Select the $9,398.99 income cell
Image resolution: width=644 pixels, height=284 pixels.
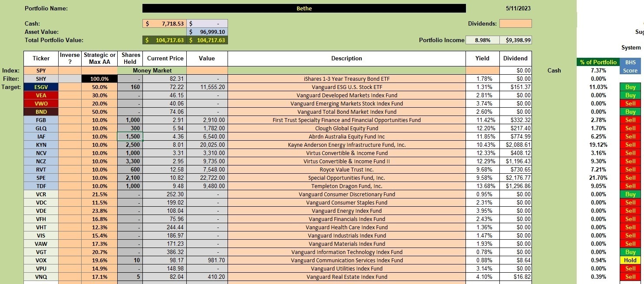(515, 40)
